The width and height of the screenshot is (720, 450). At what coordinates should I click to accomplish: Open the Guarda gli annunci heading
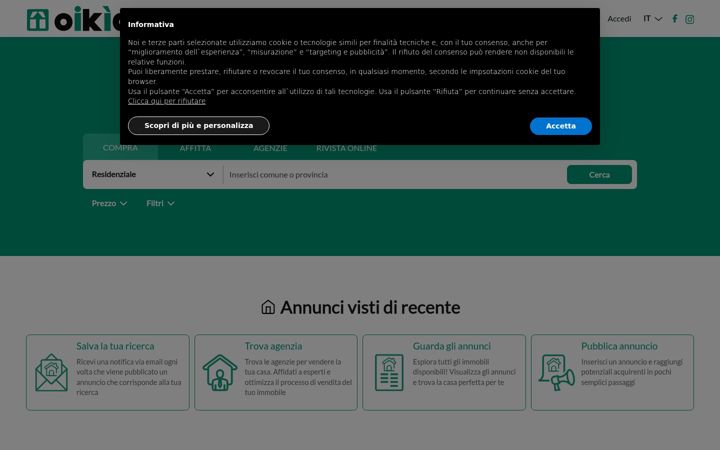[451, 346]
